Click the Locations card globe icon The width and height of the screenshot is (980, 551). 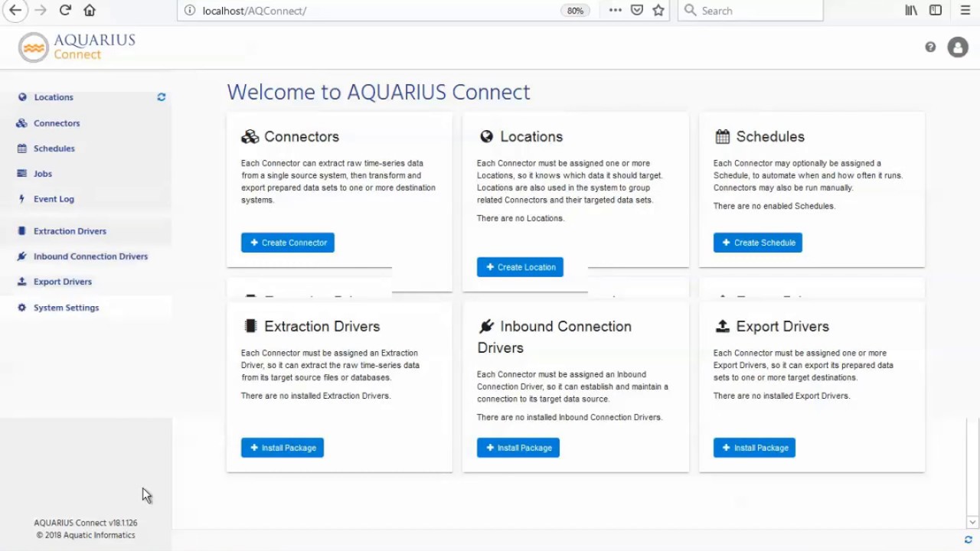tap(486, 137)
